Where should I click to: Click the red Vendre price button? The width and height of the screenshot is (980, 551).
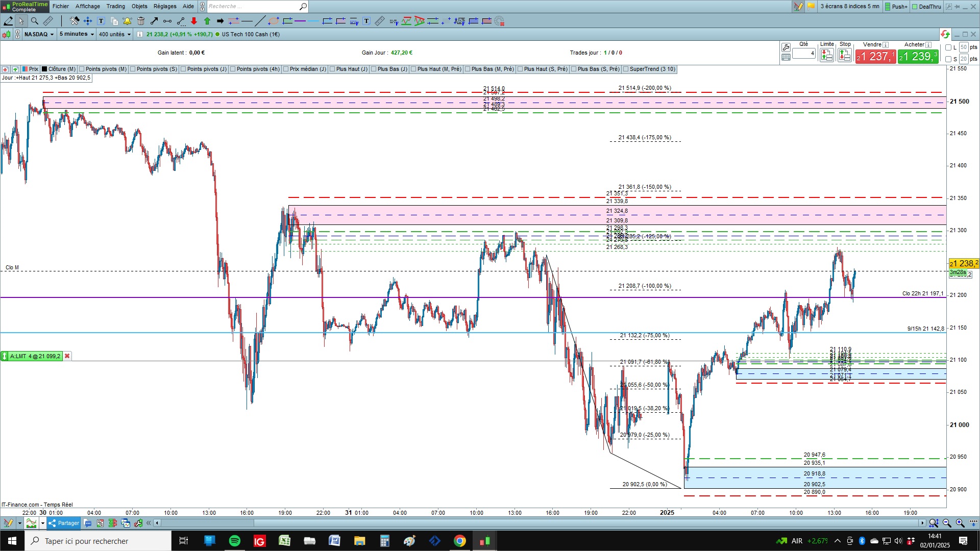(x=875, y=56)
